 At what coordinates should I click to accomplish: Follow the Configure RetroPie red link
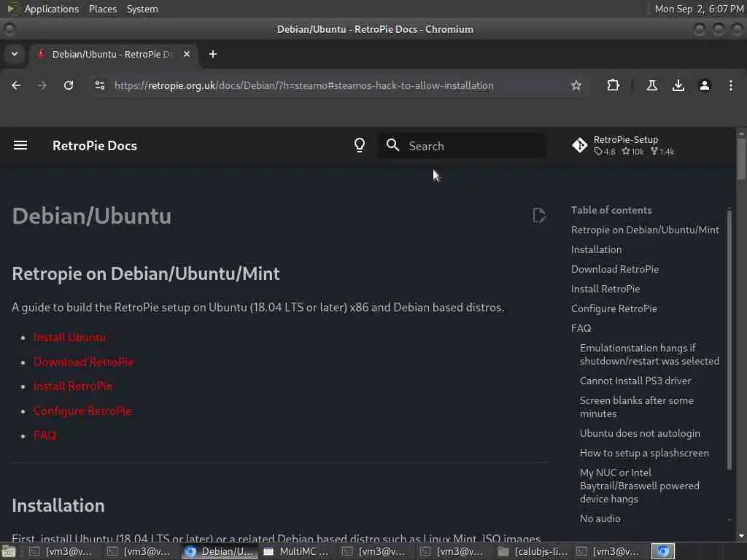(82, 411)
